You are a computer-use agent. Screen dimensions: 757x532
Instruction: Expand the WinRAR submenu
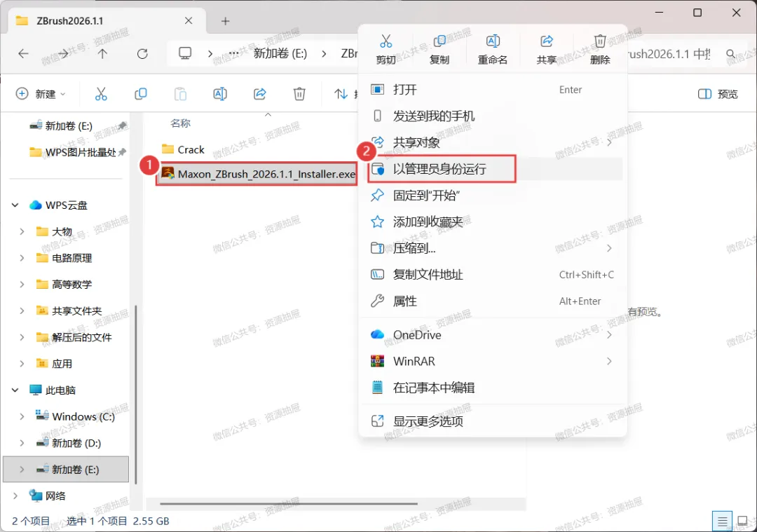[x=609, y=361]
